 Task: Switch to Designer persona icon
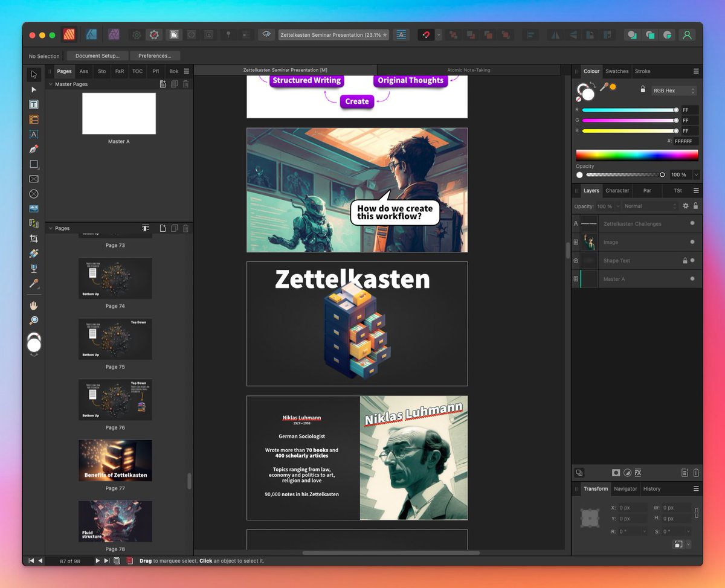click(x=92, y=34)
